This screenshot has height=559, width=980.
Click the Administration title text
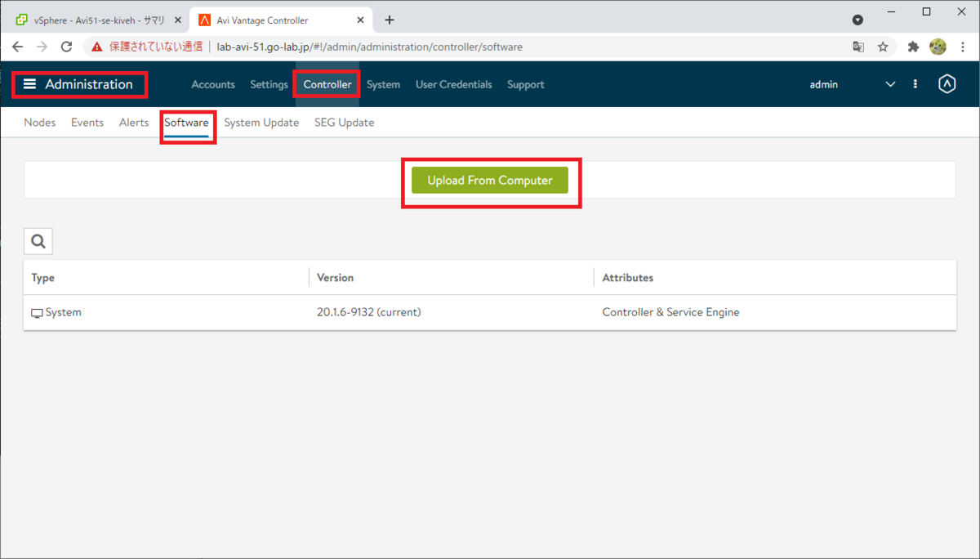(x=88, y=84)
